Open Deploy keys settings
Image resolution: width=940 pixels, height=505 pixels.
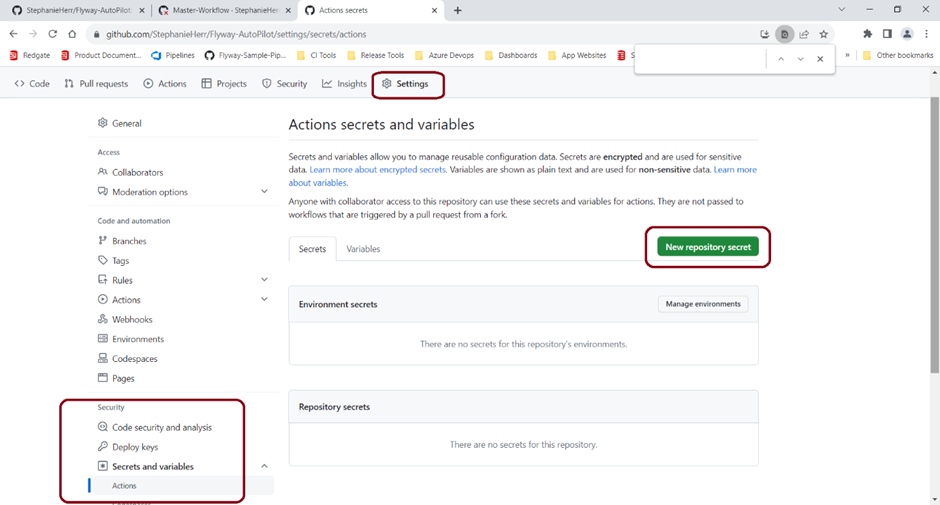135,447
